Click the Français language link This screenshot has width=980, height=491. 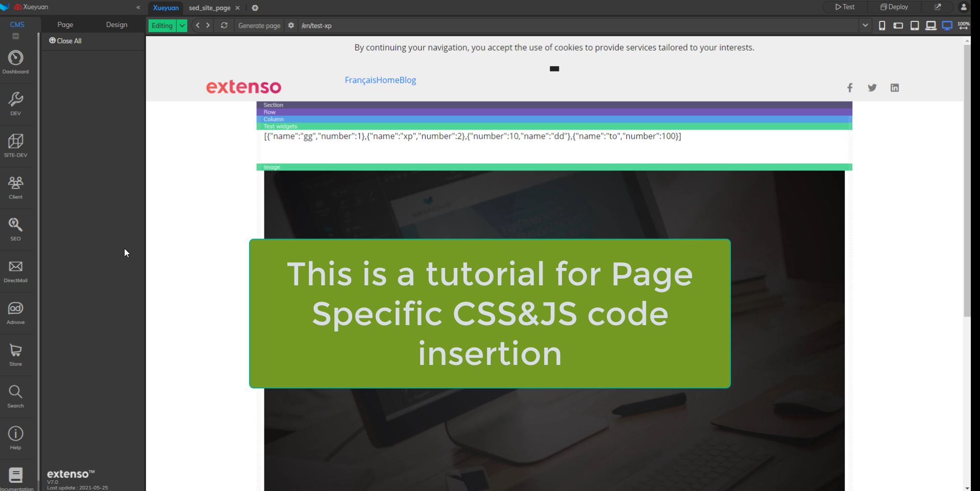click(360, 80)
